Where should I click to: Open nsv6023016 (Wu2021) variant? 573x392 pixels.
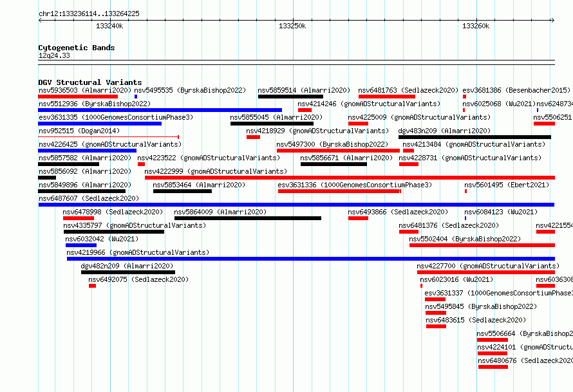[456, 279]
